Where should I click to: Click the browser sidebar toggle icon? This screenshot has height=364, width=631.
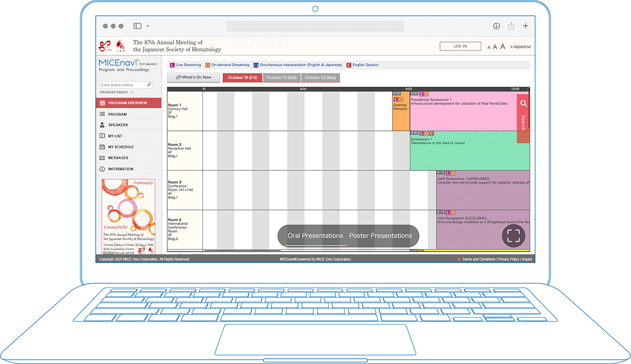[137, 26]
